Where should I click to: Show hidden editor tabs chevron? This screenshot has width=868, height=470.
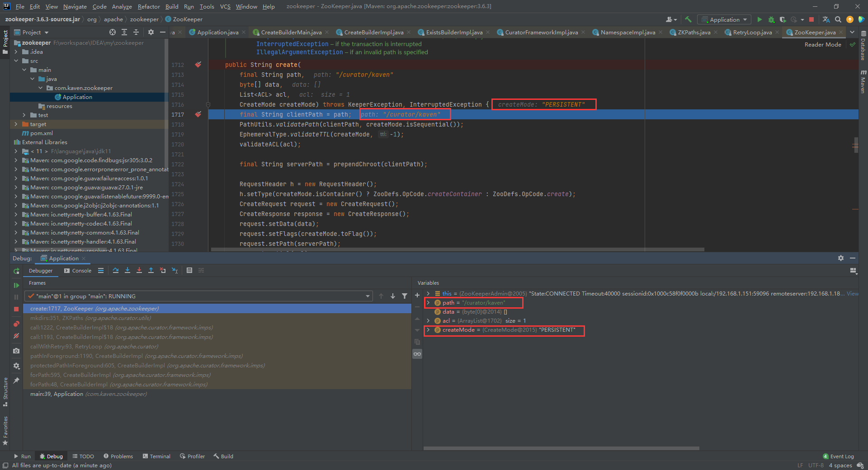tap(852, 32)
